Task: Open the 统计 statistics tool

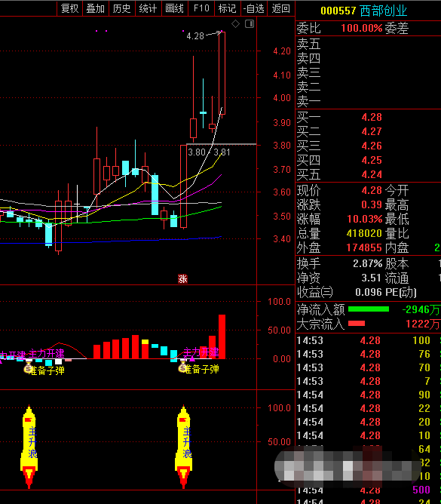Action: [x=148, y=8]
